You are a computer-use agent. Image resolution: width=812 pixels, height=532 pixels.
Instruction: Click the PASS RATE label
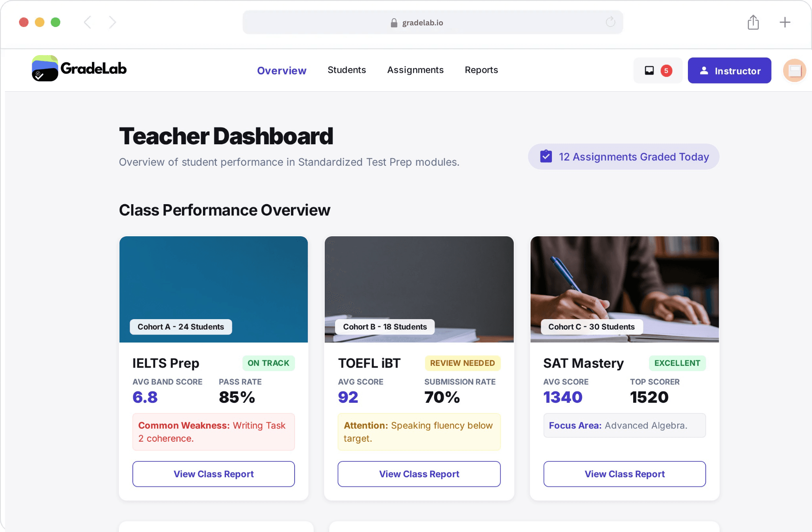pyautogui.click(x=240, y=382)
